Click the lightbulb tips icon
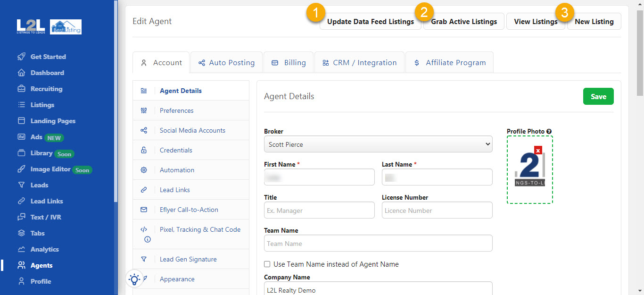Viewport: 644px width, 295px height. click(x=134, y=279)
